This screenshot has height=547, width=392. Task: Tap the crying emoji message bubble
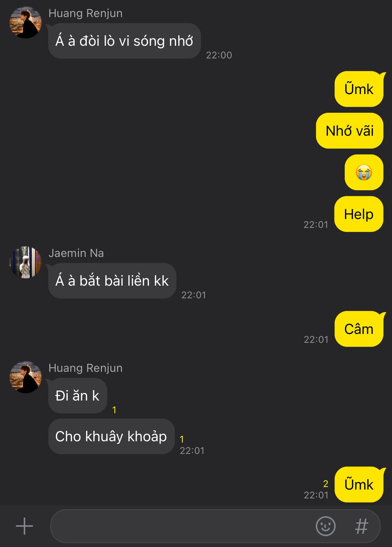pyautogui.click(x=364, y=172)
